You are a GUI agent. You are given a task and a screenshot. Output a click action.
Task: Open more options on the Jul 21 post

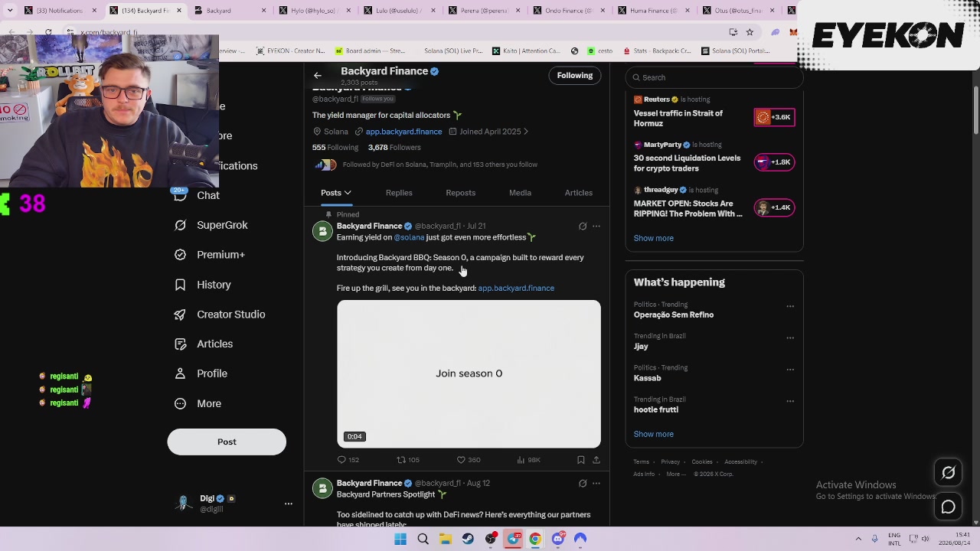(596, 227)
